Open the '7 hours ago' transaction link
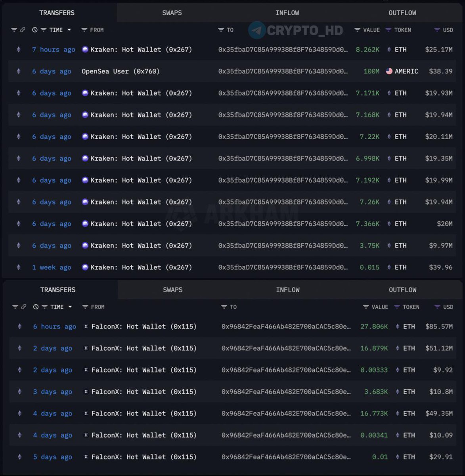 click(54, 50)
